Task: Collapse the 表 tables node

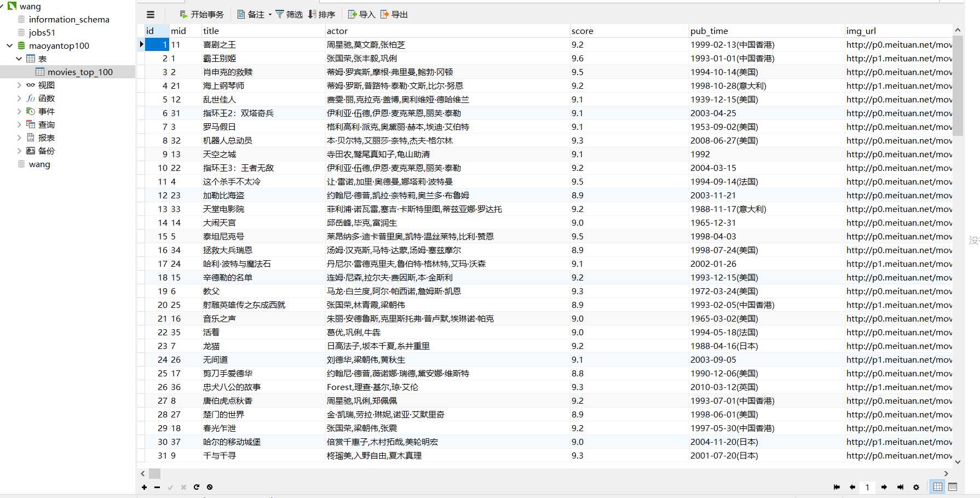Action: tap(19, 59)
